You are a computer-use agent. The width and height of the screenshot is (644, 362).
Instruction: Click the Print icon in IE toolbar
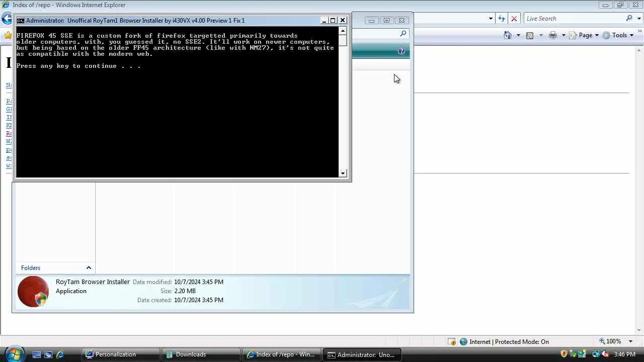[553, 35]
